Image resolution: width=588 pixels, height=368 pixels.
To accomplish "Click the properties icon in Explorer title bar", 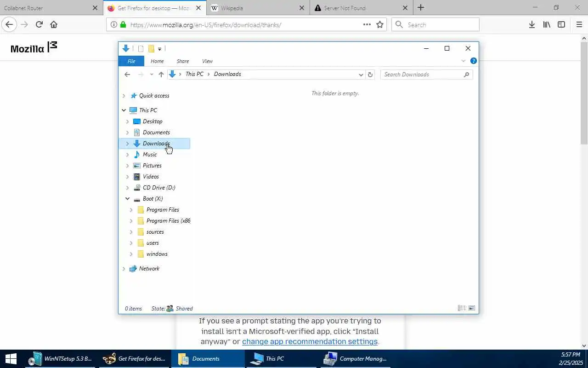I will (141, 49).
